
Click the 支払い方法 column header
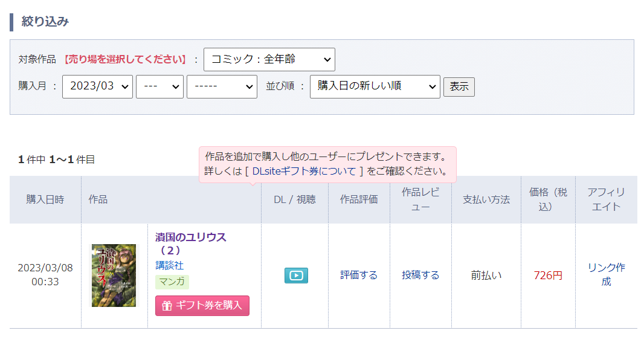[486, 199]
